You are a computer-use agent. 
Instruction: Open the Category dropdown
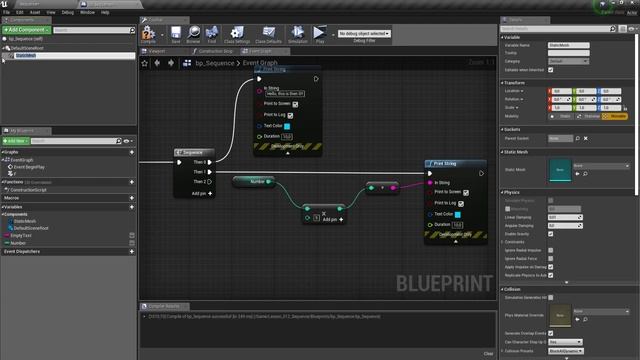(568, 61)
